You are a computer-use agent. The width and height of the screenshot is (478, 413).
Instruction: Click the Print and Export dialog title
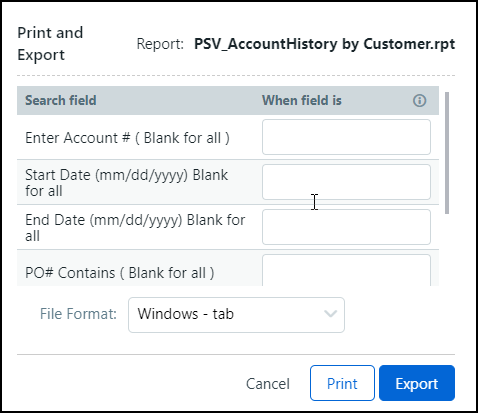click(x=50, y=44)
